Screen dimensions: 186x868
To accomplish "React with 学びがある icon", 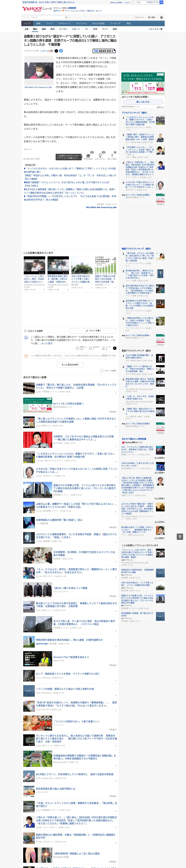I will tap(89, 156).
